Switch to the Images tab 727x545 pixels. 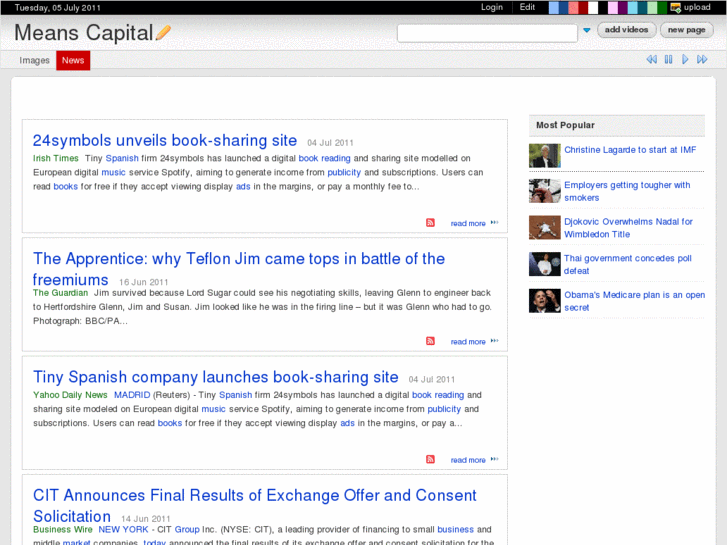pyautogui.click(x=34, y=61)
